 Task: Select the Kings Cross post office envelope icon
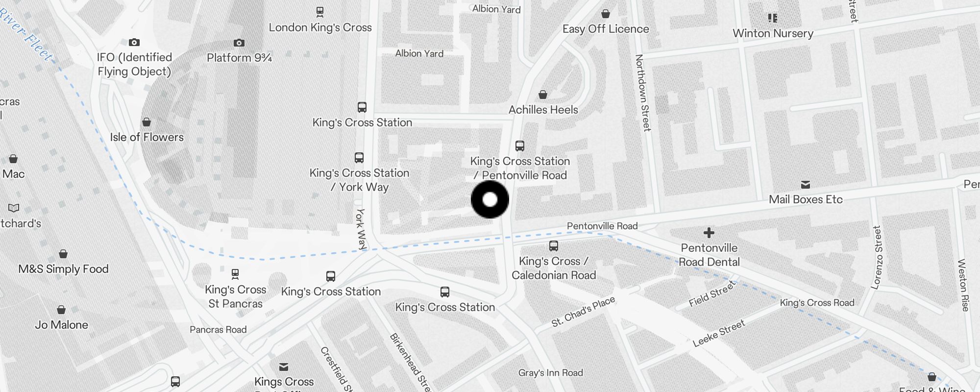[x=284, y=367]
